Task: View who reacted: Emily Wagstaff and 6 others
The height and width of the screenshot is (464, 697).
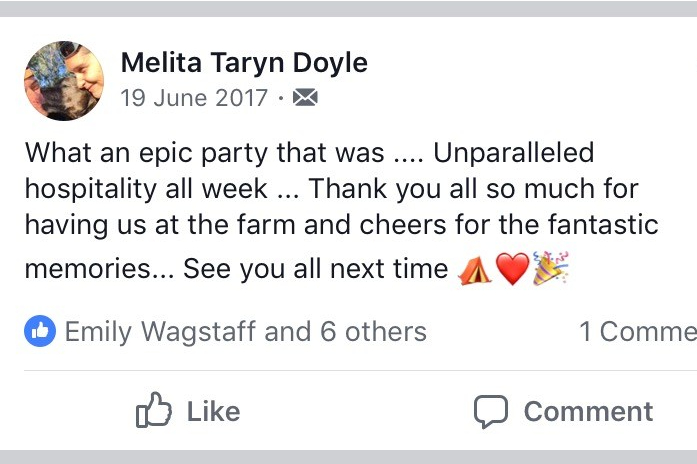Action: tap(245, 332)
